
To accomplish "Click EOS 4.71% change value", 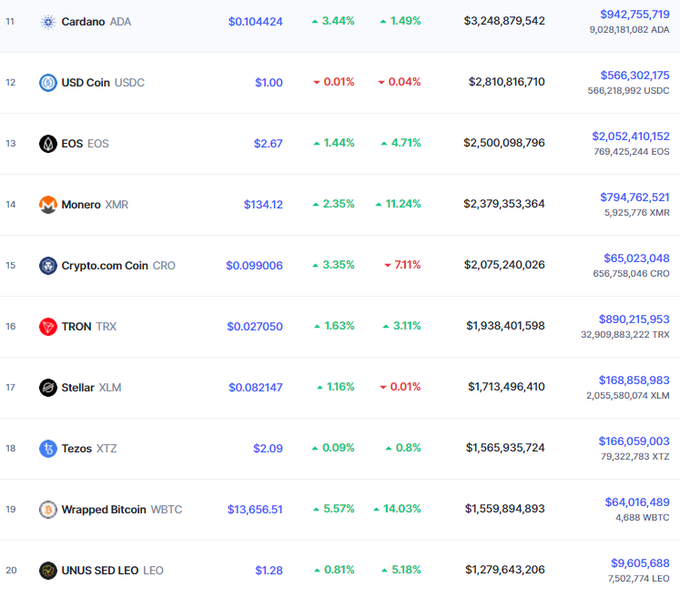I will click(x=406, y=143).
